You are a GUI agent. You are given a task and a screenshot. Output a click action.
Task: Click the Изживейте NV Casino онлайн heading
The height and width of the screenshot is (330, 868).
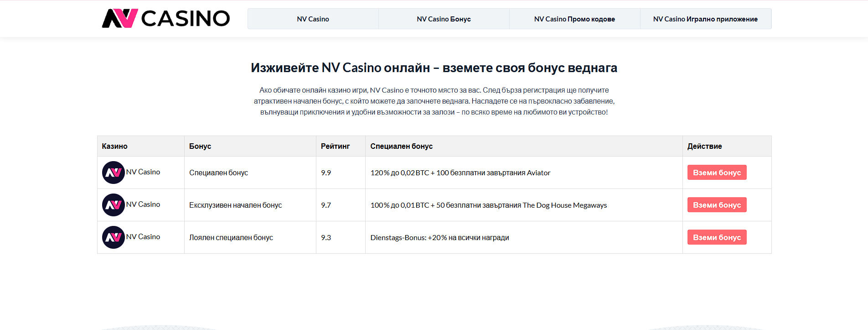tap(434, 68)
